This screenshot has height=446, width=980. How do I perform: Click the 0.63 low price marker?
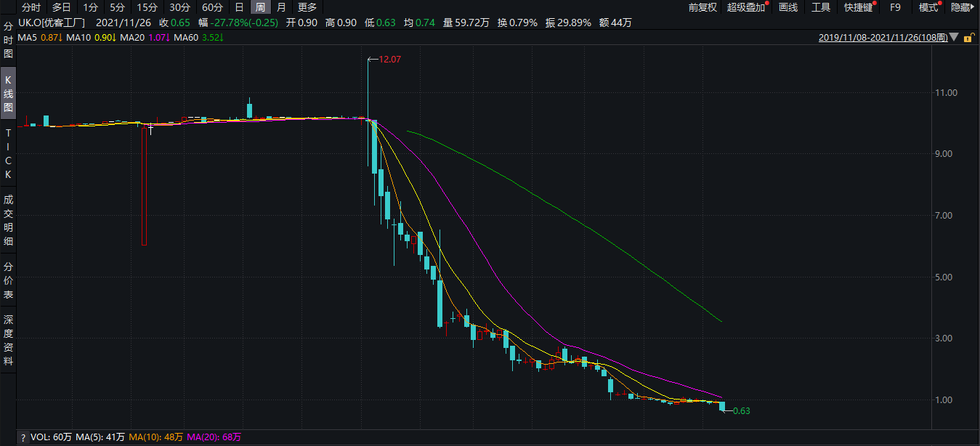741,411
